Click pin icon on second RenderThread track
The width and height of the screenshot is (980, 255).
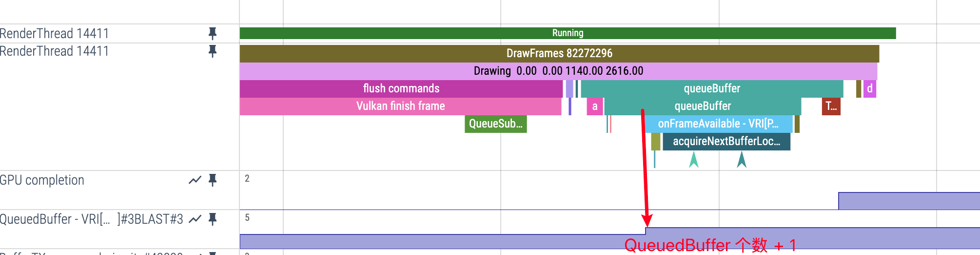[x=212, y=51]
